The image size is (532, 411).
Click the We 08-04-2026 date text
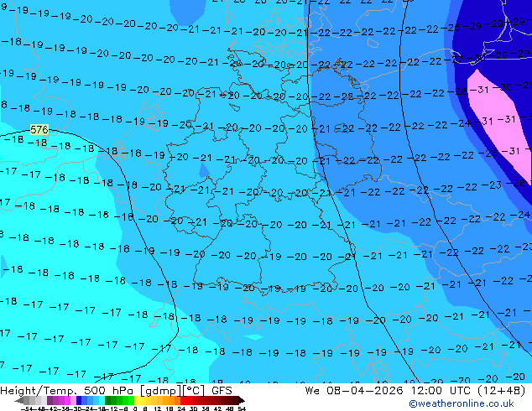click(354, 391)
